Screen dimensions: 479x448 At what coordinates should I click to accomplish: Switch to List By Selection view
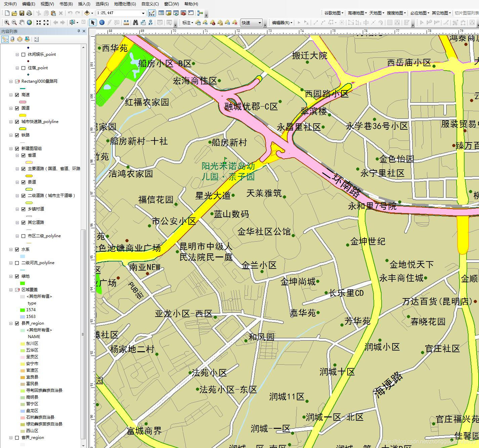[x=27, y=39]
